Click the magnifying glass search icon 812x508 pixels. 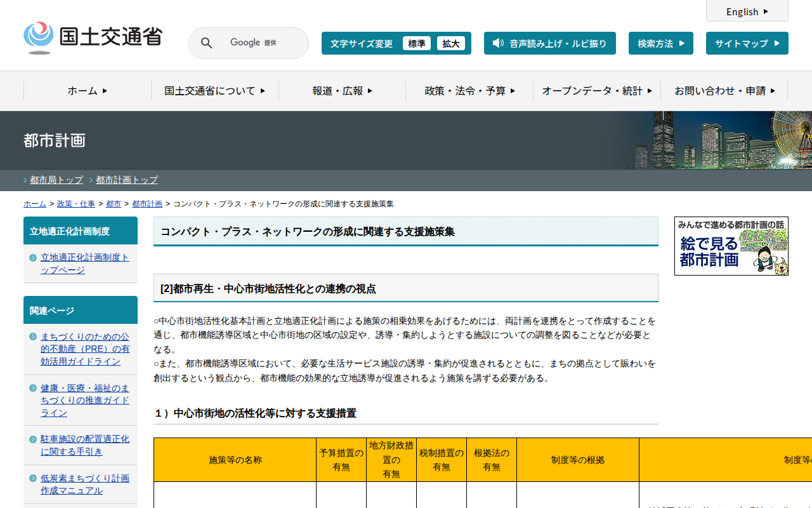[x=206, y=43]
